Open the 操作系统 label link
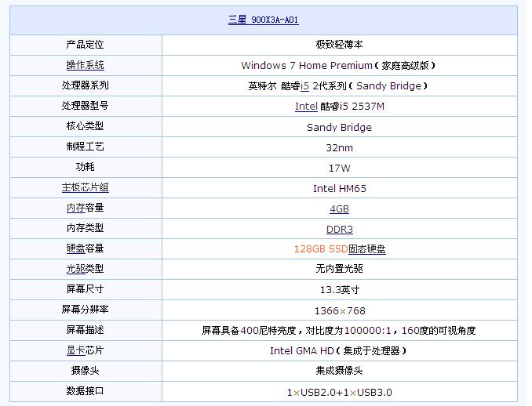532x406 pixels. [86, 65]
